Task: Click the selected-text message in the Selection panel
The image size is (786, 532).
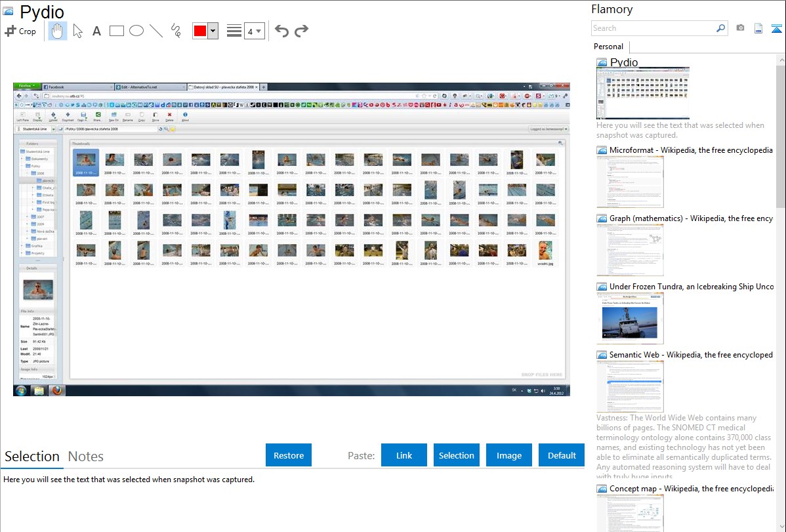Action: click(x=129, y=480)
